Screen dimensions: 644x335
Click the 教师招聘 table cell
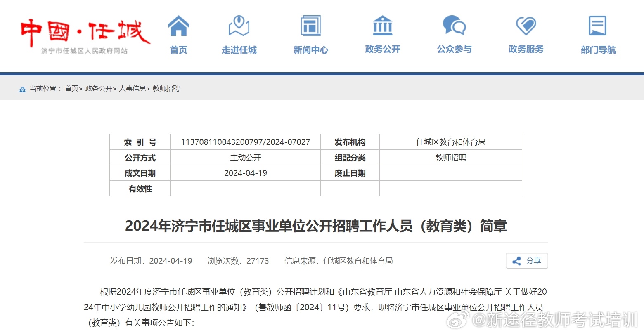(x=451, y=158)
